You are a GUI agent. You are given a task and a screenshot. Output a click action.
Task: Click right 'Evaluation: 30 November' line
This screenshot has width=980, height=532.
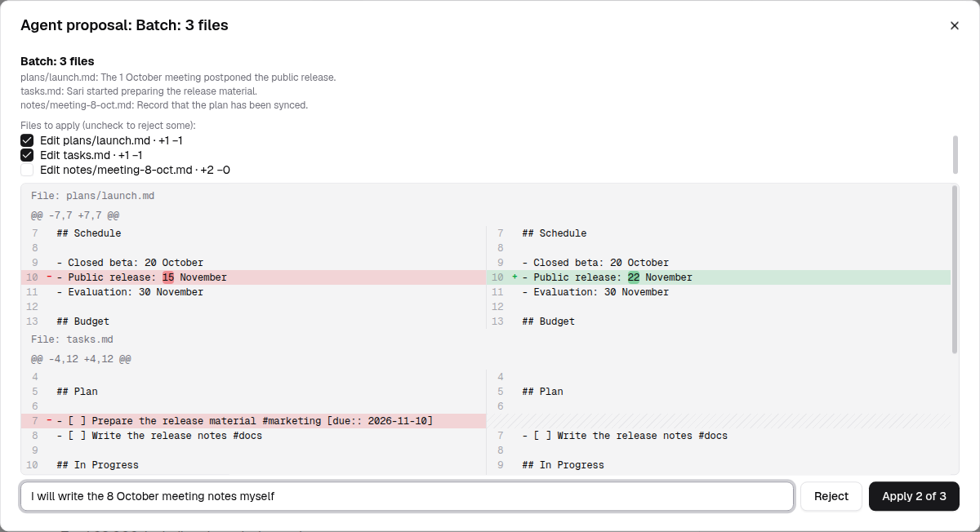point(719,292)
